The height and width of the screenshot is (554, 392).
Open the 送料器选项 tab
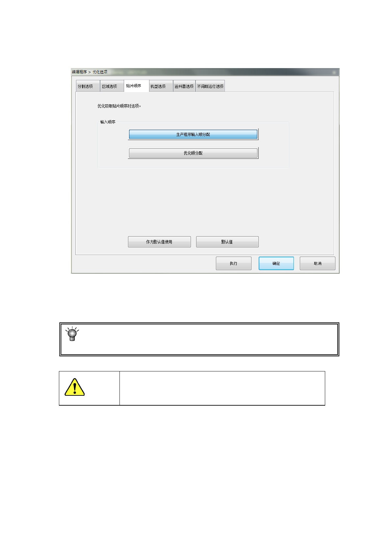click(184, 86)
